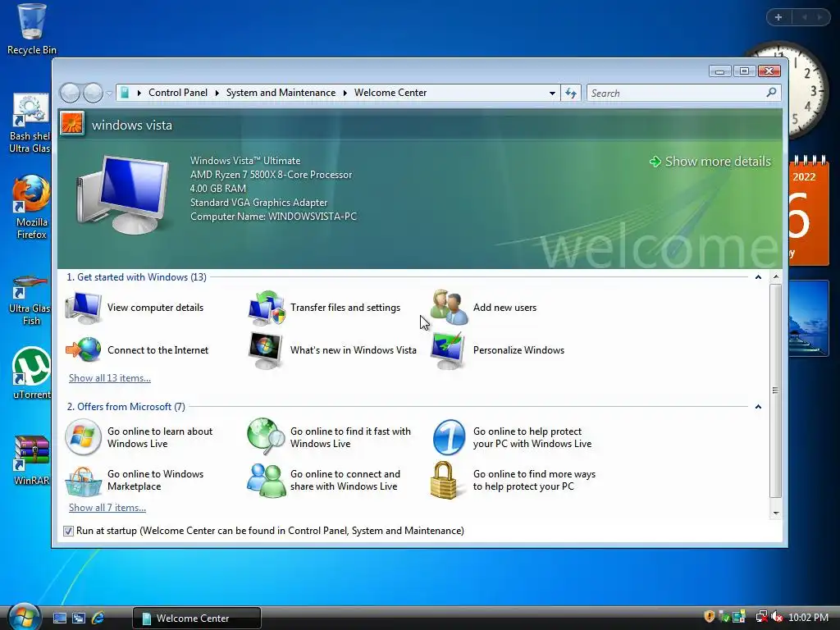840x630 pixels.
Task: Click Switch between windows quick launch icon
Action: [79, 619]
